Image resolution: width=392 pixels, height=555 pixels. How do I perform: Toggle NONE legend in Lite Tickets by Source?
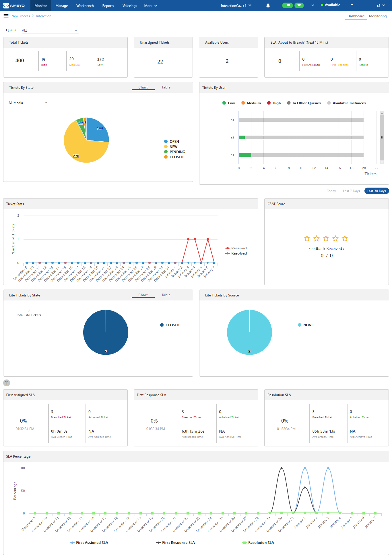pyautogui.click(x=306, y=325)
